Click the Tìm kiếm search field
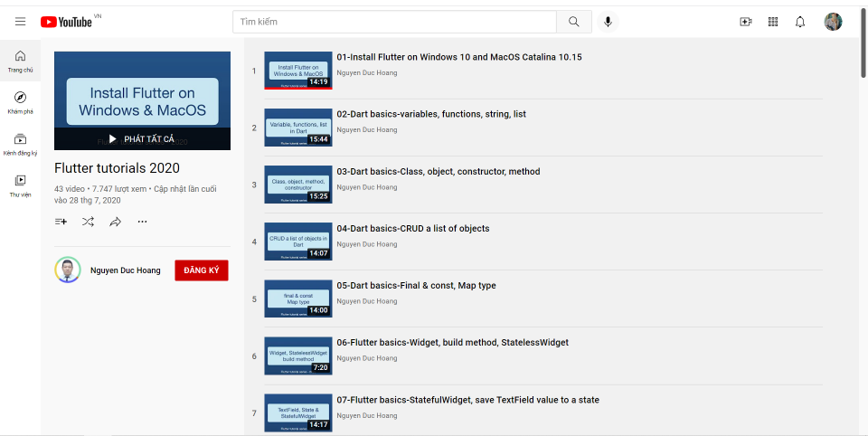Viewport: 868px width, 436px height. 394,22
